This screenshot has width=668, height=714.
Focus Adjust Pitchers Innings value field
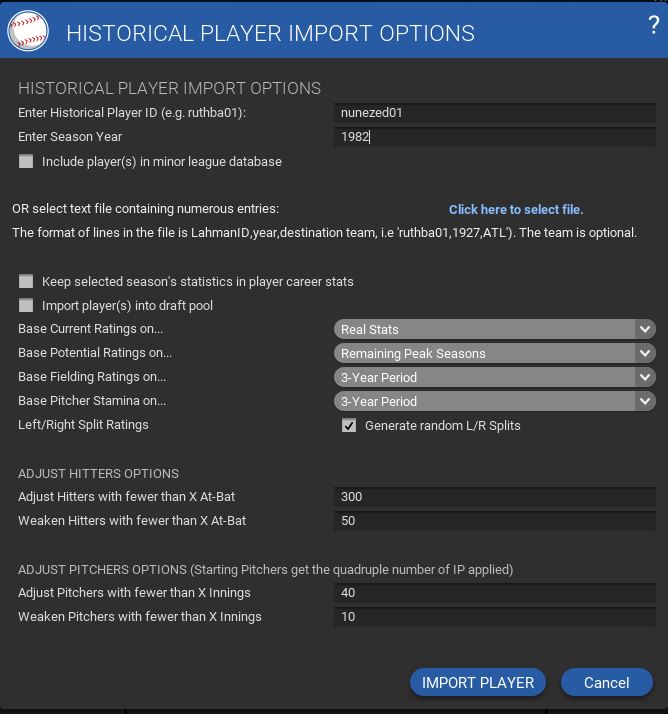coord(494,592)
